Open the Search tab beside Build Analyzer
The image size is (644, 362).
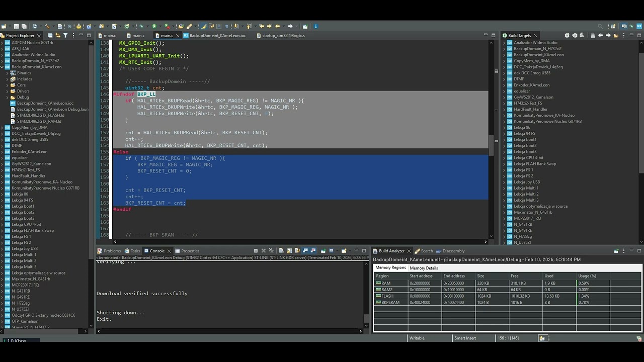pyautogui.click(x=423, y=251)
